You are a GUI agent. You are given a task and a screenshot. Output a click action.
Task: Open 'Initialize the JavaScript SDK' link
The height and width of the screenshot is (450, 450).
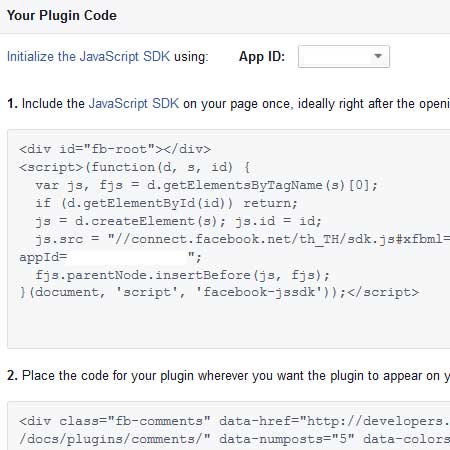coord(88,56)
